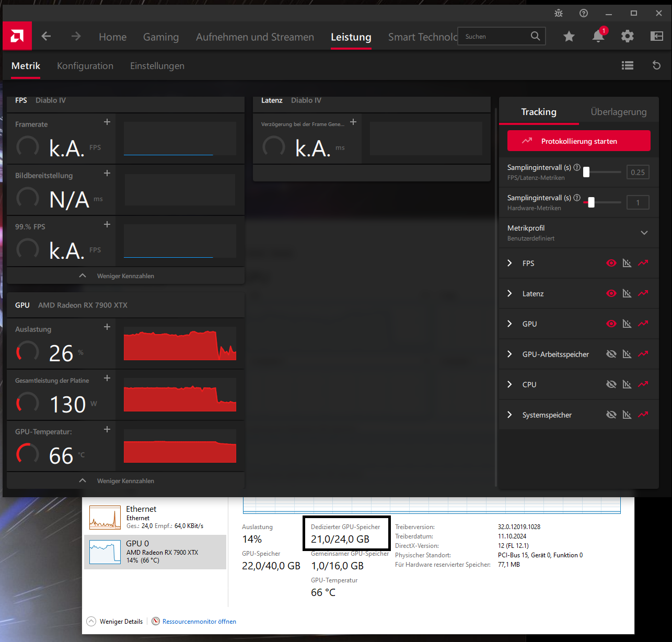672x642 pixels.
Task: Click the search magnifier icon
Action: coord(535,36)
